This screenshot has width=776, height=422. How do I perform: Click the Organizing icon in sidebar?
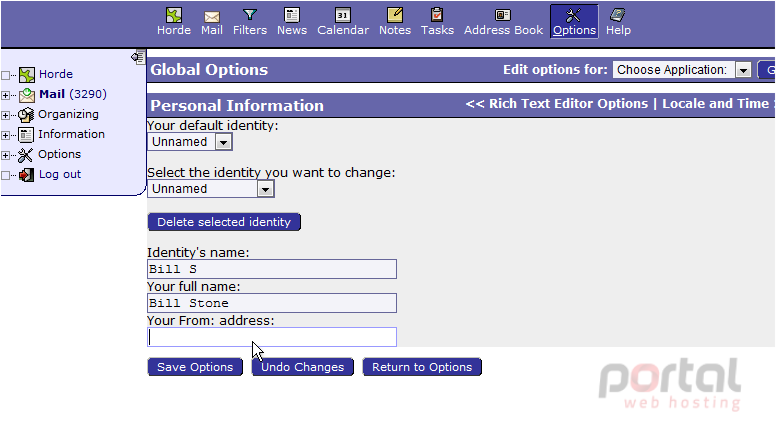point(26,115)
